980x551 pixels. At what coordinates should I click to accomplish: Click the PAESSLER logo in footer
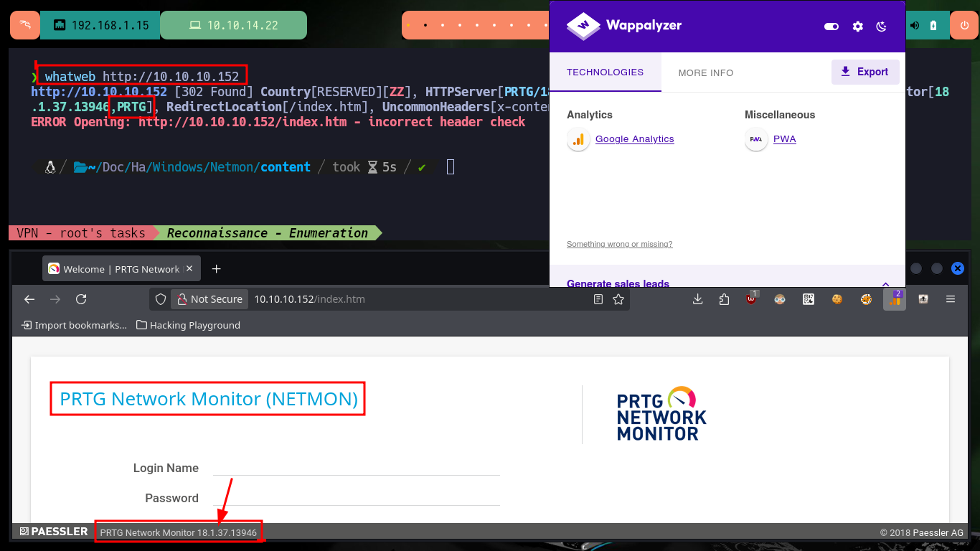[54, 532]
